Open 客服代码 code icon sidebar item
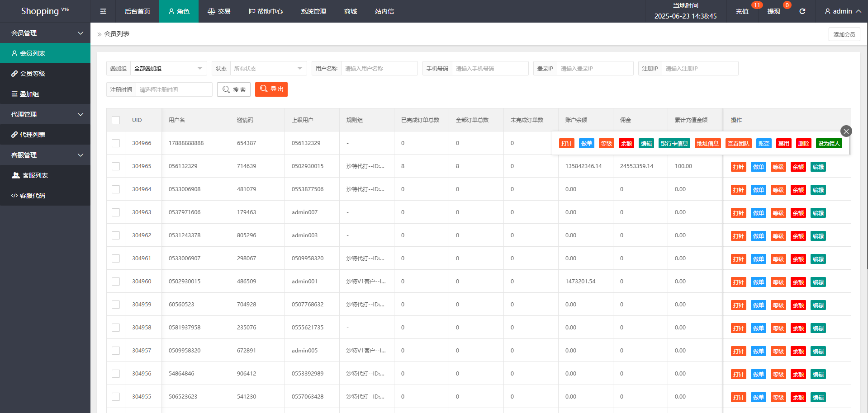The image size is (868, 413). (x=33, y=196)
